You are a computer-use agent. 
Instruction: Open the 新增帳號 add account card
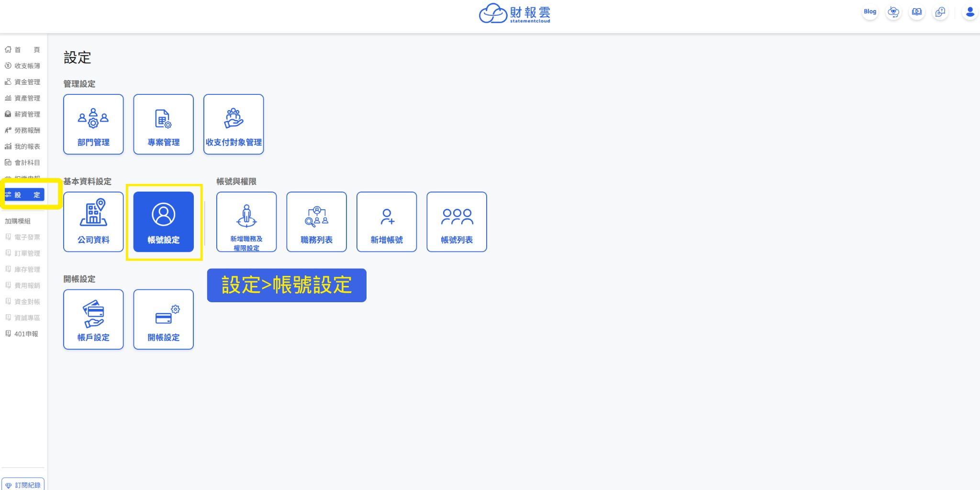(x=387, y=222)
